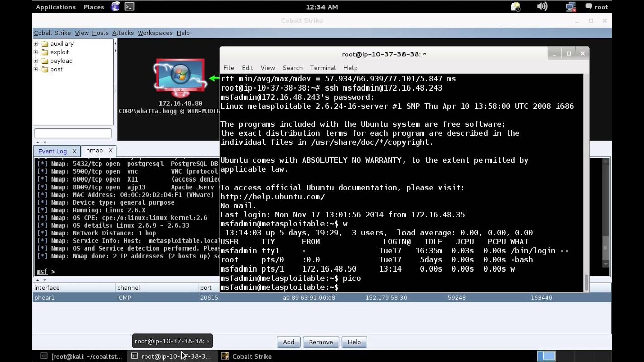The height and width of the screenshot is (362, 644).
Task: Click the post folder icon
Action: click(x=45, y=69)
